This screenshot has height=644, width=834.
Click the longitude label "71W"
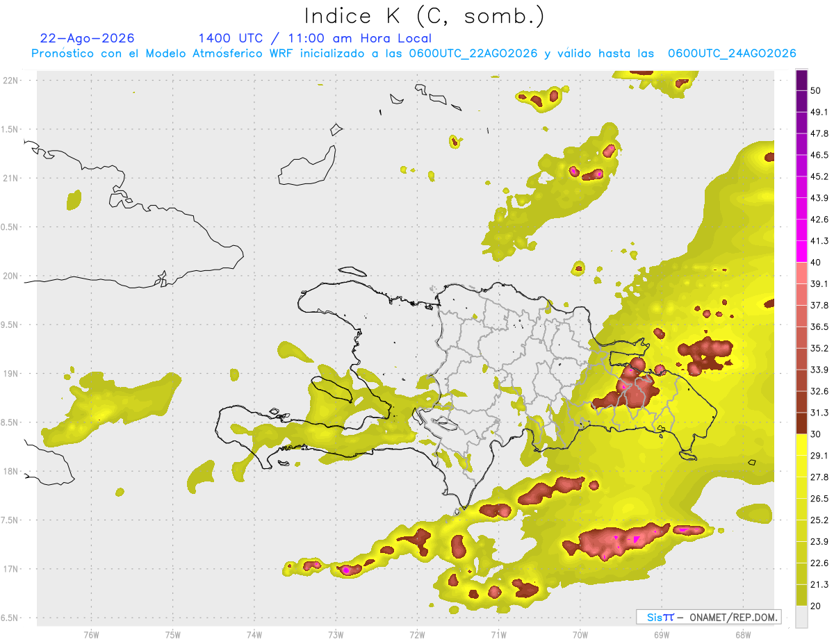point(498,635)
